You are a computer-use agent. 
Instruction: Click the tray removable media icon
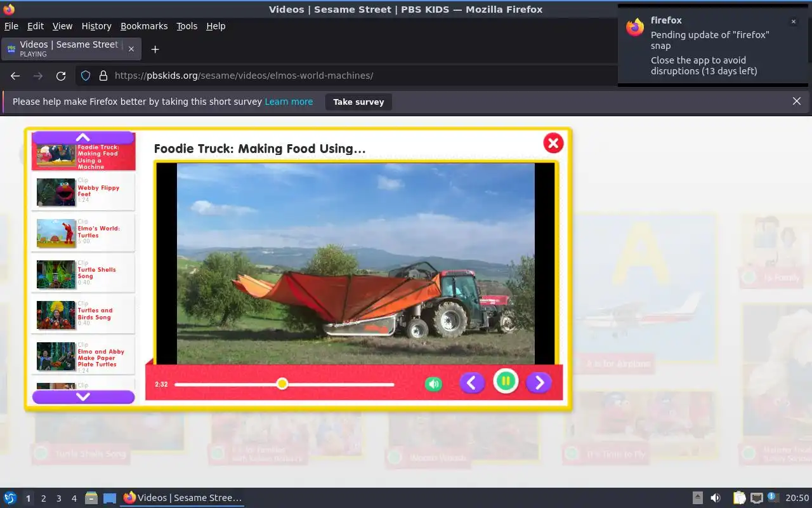click(697, 498)
